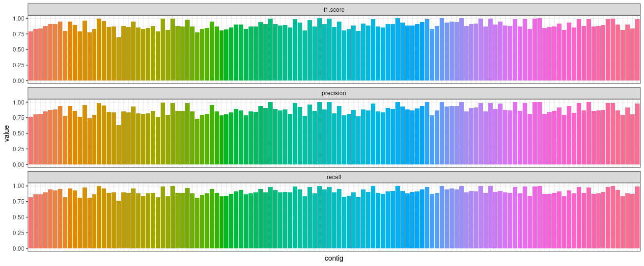Click the 0.25 tick label in precision panel
The height and width of the screenshot is (266, 644).
[x=18, y=149]
